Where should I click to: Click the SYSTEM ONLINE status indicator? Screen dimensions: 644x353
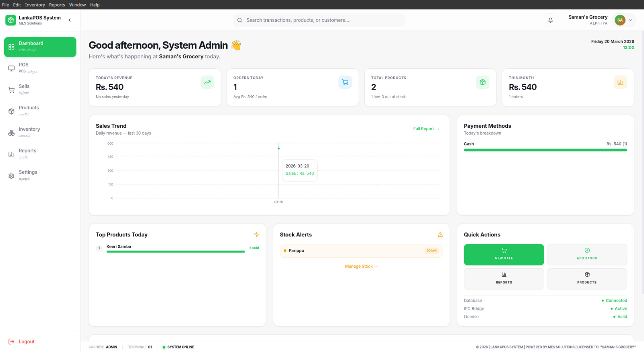tap(178, 347)
